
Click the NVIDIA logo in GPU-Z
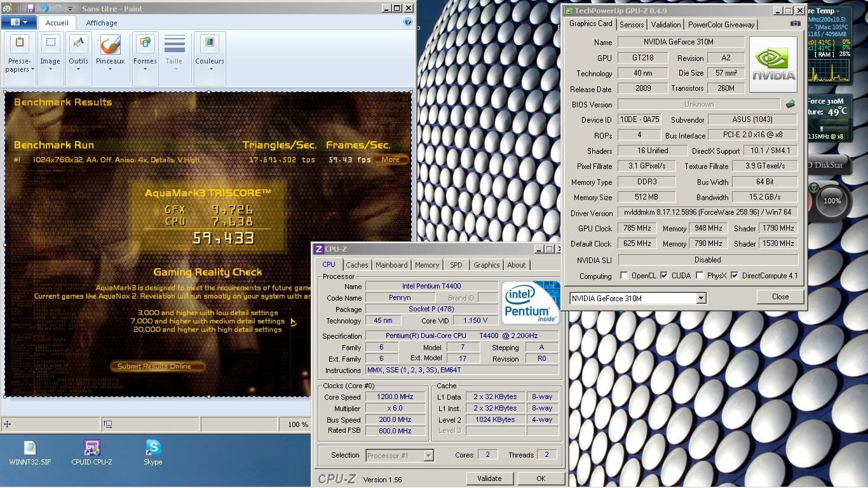773,65
